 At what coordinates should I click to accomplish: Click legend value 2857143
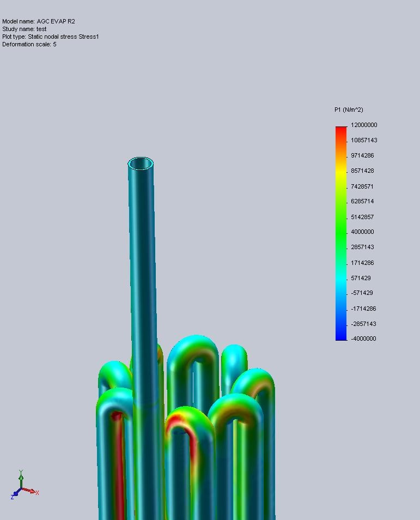point(362,247)
